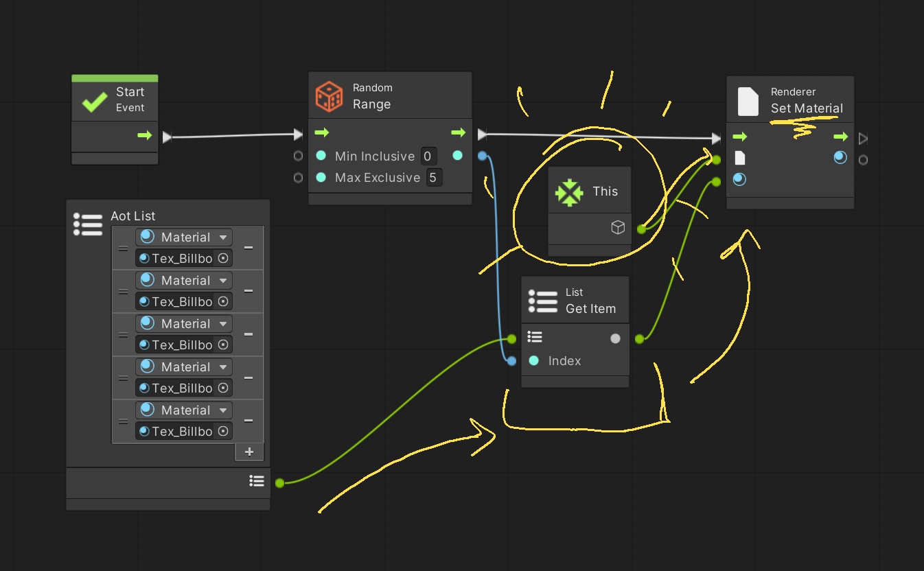Select the Set Material node title
The width and height of the screenshot is (924, 571).
point(807,108)
